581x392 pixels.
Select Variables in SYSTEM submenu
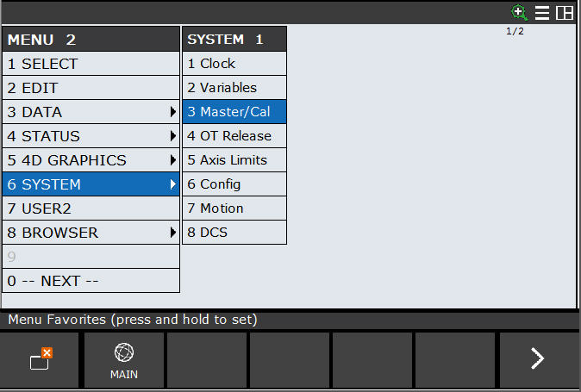(234, 88)
